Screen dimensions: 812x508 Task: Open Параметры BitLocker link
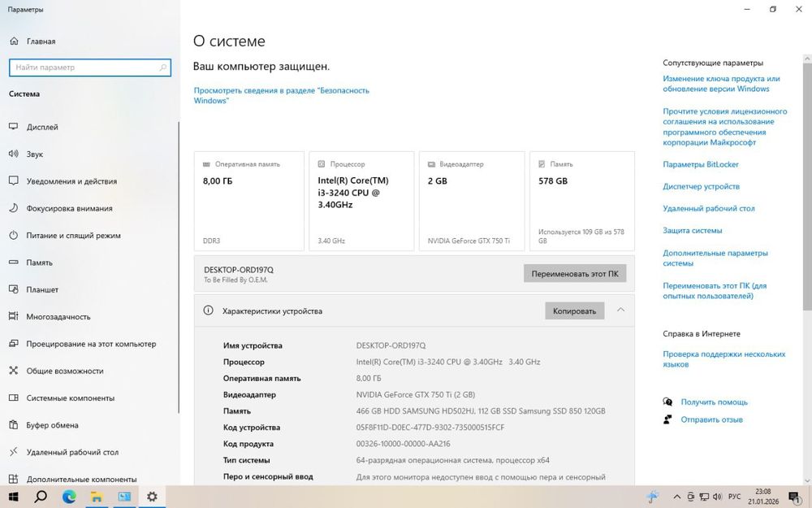point(701,164)
